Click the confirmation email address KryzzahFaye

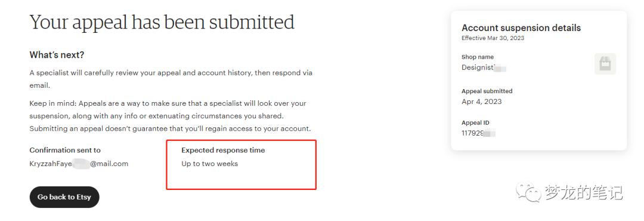[79, 164]
